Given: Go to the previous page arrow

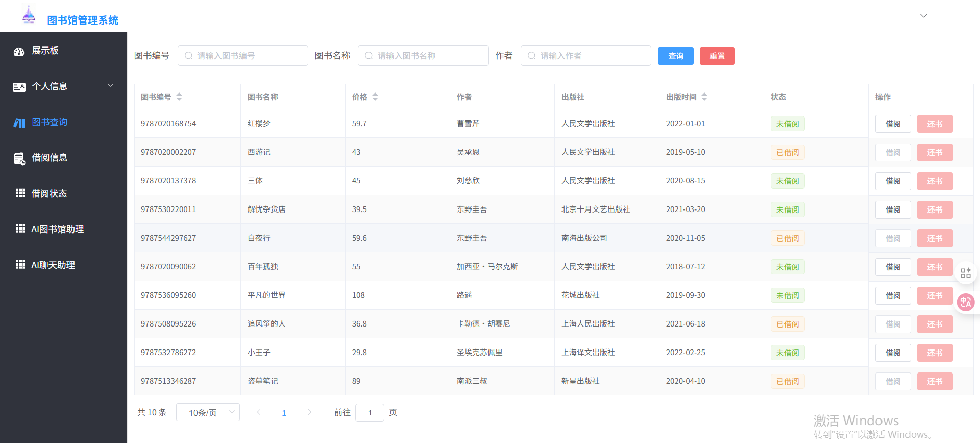Looking at the screenshot, I should coord(259,412).
